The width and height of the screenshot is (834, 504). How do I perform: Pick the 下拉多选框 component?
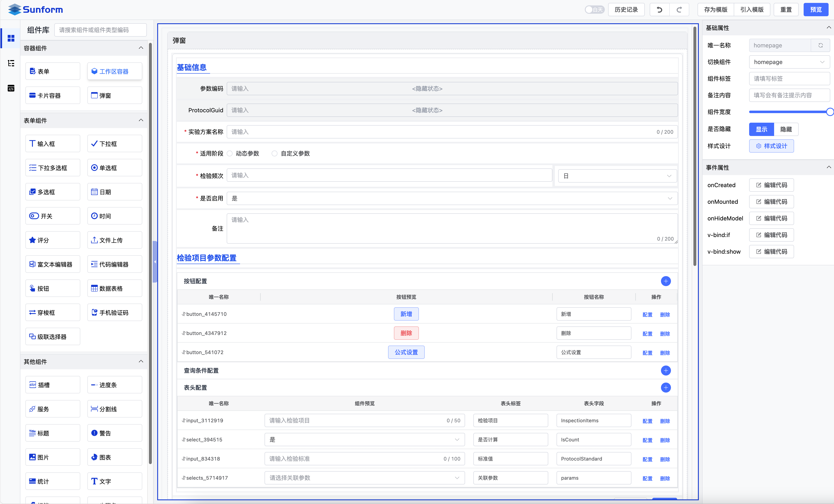click(x=52, y=168)
